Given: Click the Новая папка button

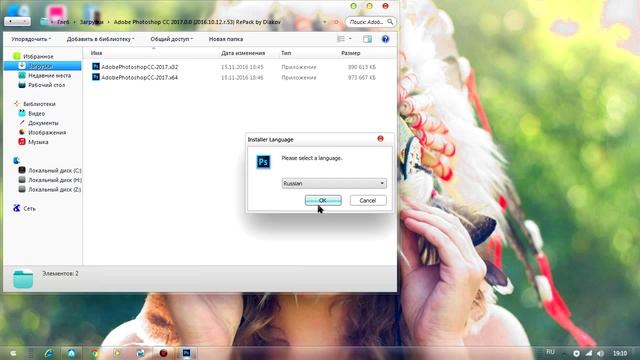Looking at the screenshot, I should click(x=226, y=39).
